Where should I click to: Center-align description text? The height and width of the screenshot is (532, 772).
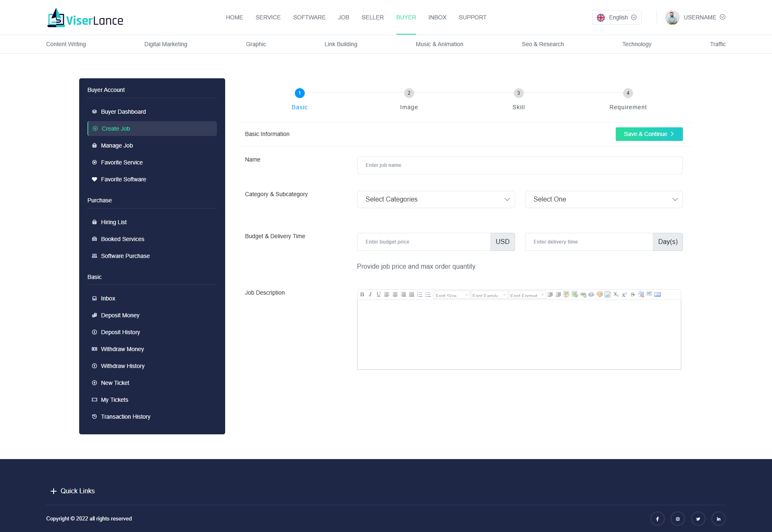pyautogui.click(x=395, y=294)
